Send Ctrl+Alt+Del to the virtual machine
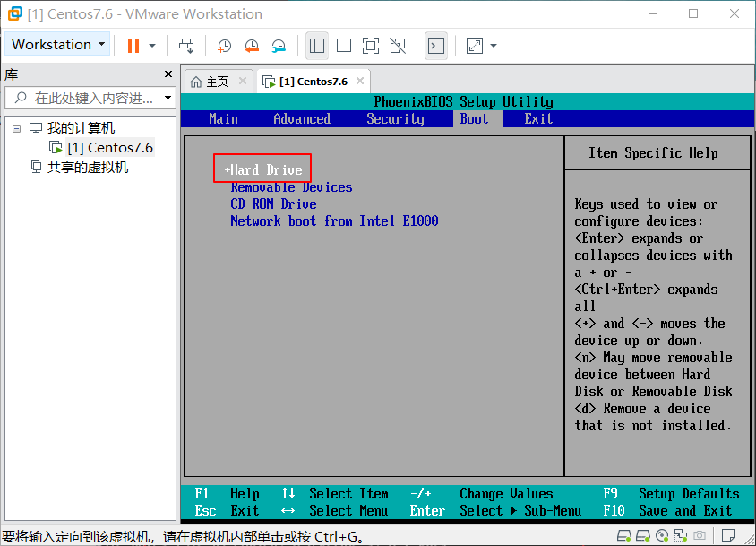 click(186, 46)
